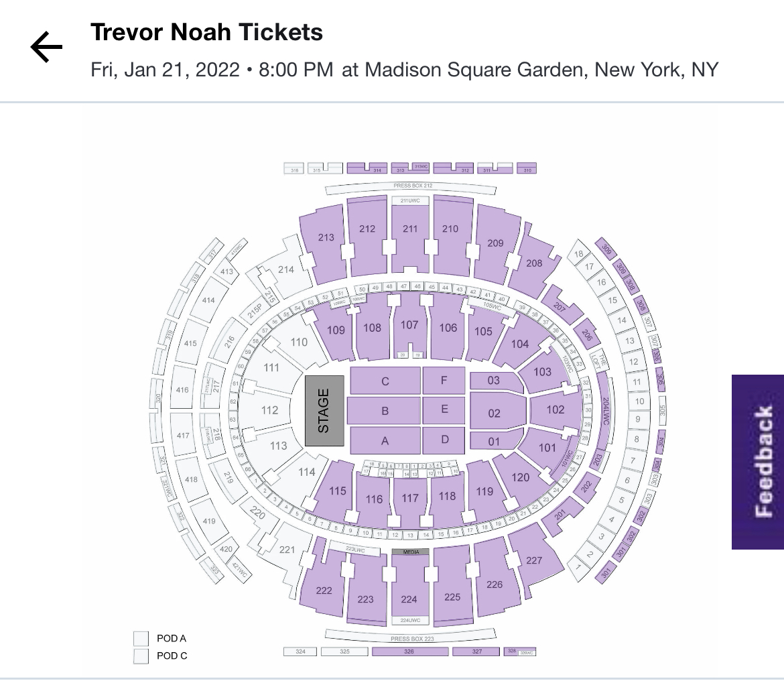The width and height of the screenshot is (784, 689).
Task: Select section 120 in lower bowl
Action: (x=520, y=477)
